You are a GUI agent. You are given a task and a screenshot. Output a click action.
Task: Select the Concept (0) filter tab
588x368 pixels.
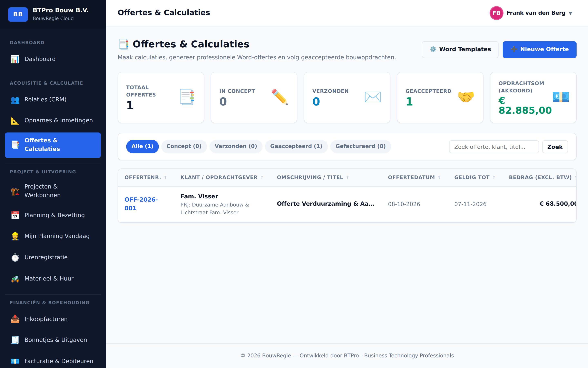(184, 146)
